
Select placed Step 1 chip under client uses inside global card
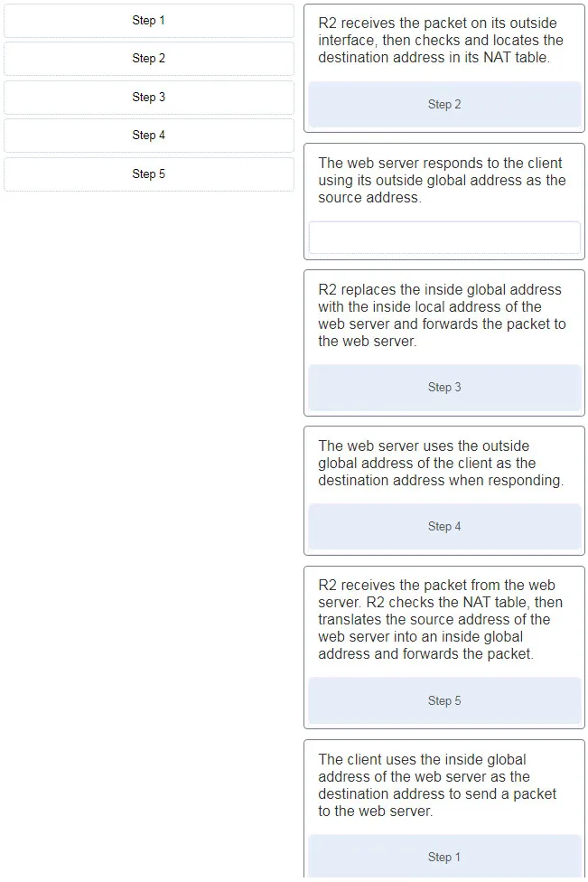click(x=444, y=857)
